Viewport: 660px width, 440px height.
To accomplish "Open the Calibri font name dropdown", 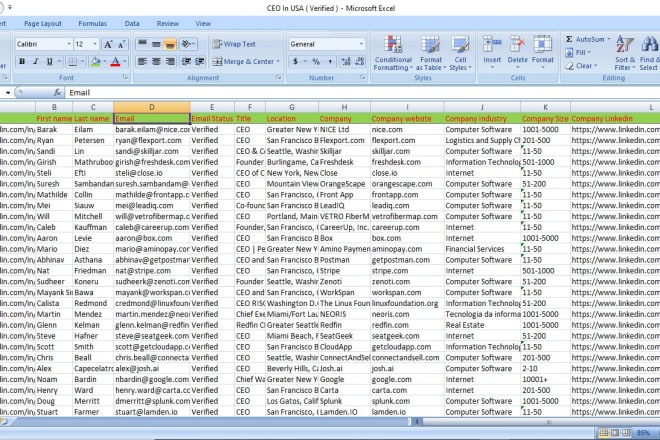I will click(x=69, y=44).
